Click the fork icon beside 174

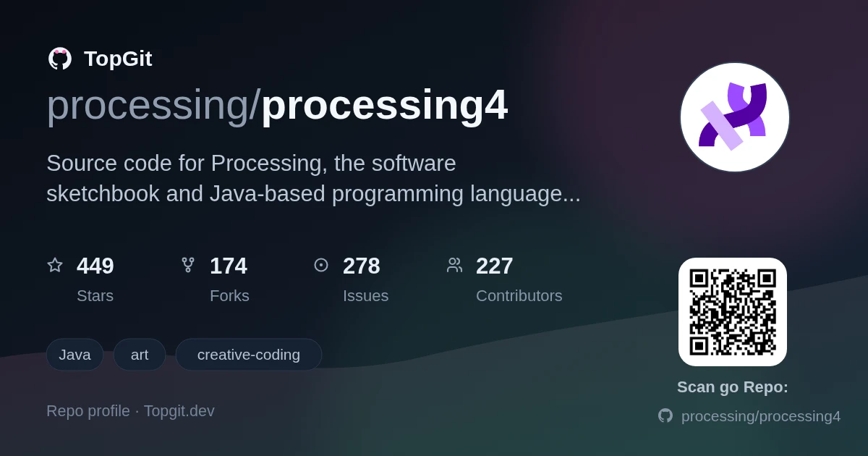[188, 265]
